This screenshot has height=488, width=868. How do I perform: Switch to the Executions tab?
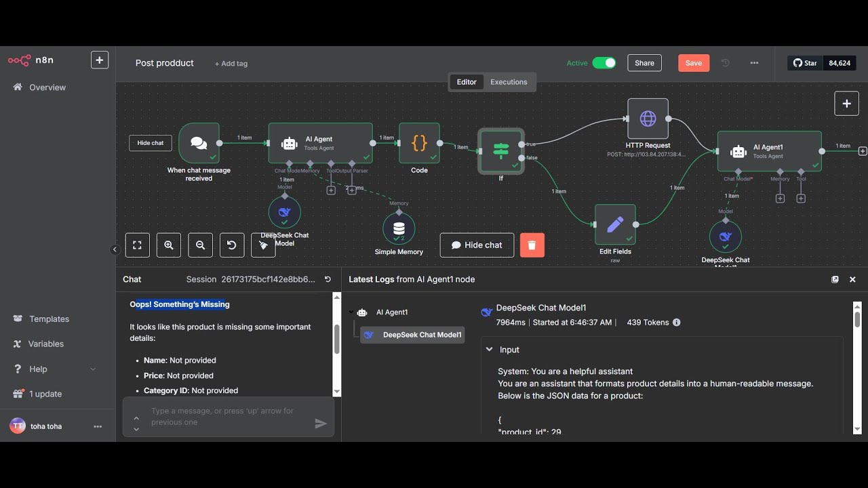(x=509, y=82)
